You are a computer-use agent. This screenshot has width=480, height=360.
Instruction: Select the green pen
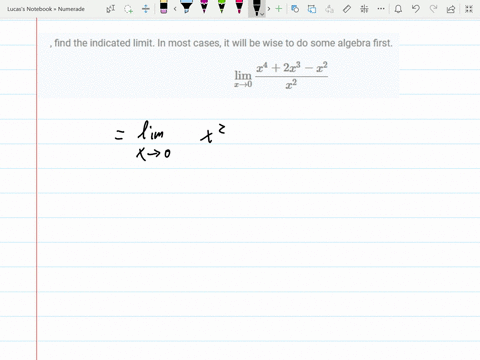pyautogui.click(x=222, y=7)
